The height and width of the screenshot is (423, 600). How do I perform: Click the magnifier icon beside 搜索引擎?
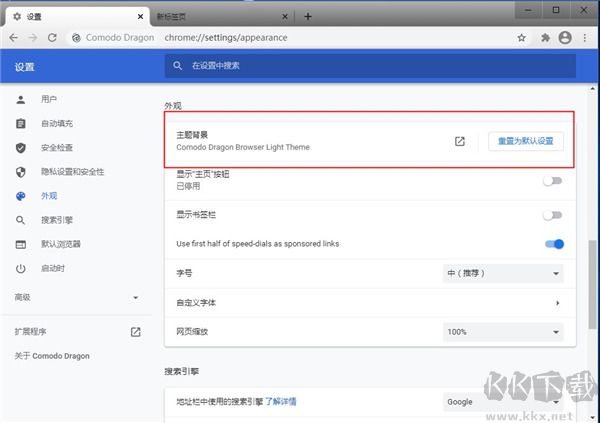coord(21,220)
